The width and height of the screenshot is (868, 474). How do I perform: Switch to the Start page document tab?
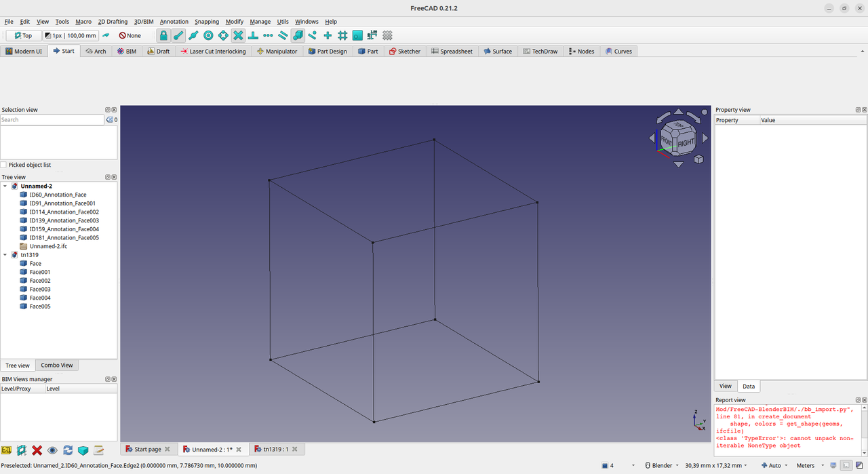pos(148,449)
